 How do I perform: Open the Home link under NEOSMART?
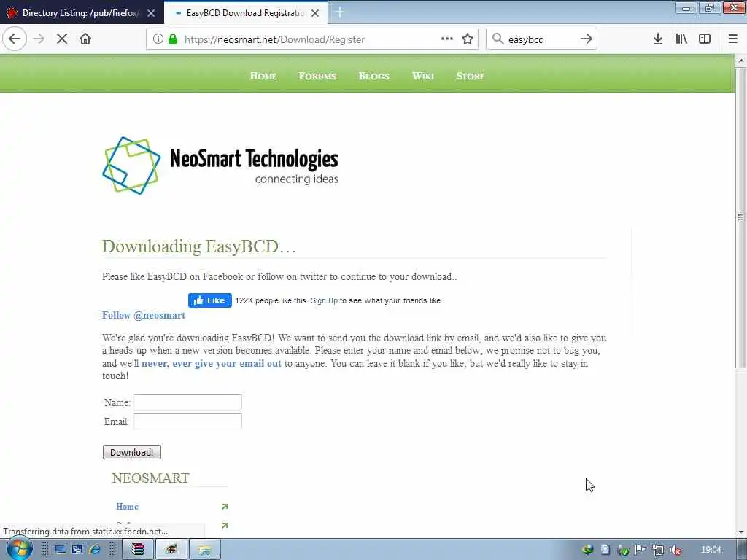(127, 507)
